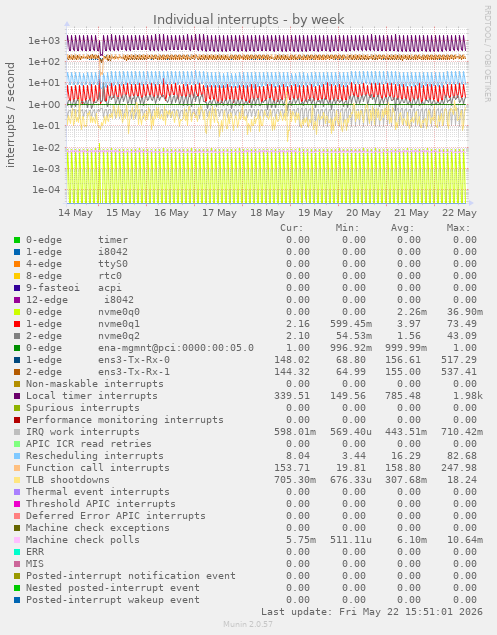Click the ens3-Tx-Rx-0 legend label
497x635 pixels.
[134, 360]
